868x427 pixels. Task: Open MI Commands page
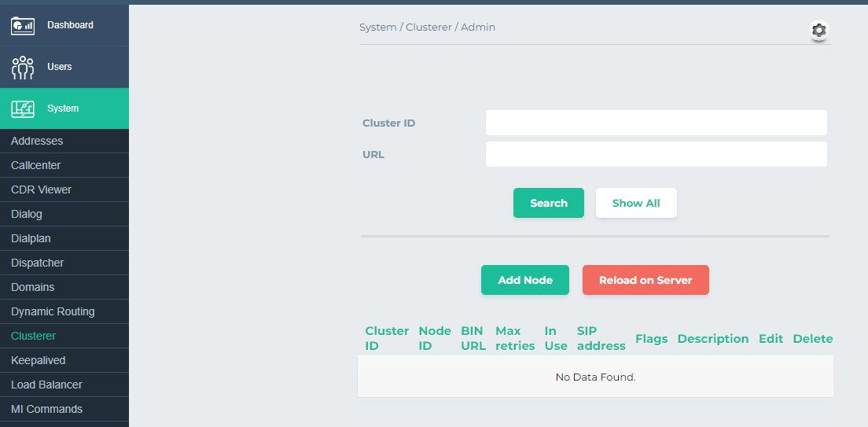tap(46, 409)
